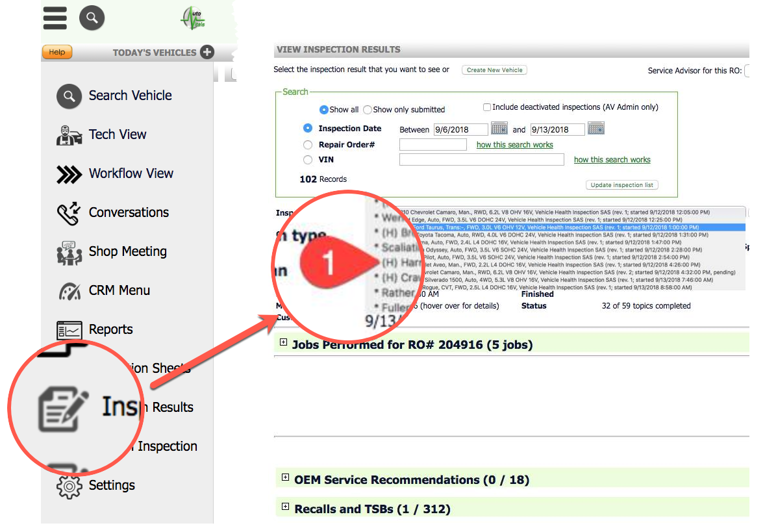765x532 pixels.
Task: Open Workflow View menu item
Action: tap(131, 173)
